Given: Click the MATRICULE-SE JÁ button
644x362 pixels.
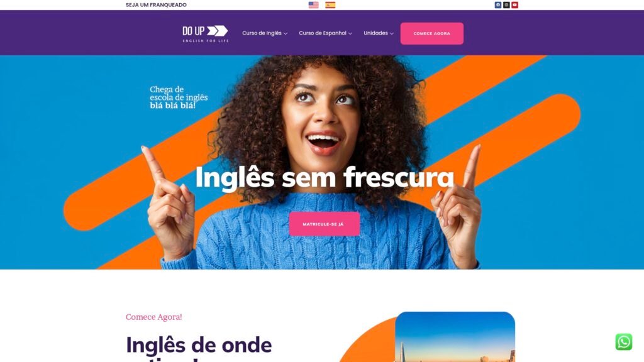Looking at the screenshot, I should pos(324,224).
